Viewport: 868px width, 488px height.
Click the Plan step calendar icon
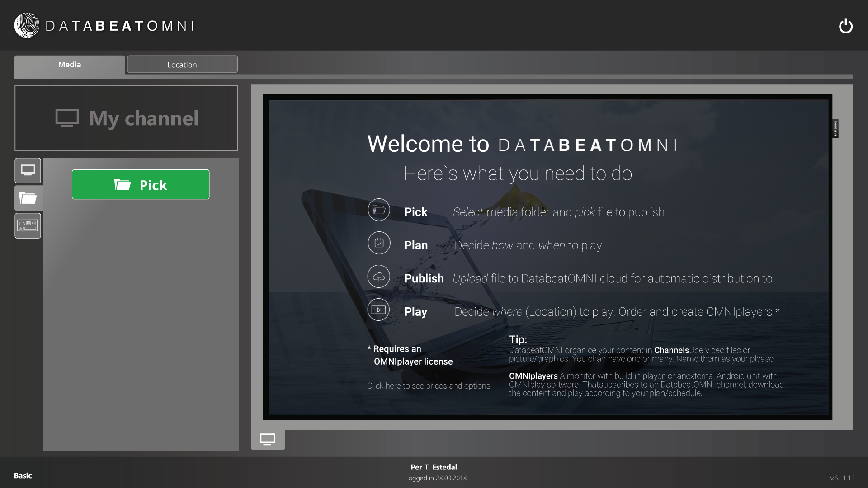click(x=379, y=243)
